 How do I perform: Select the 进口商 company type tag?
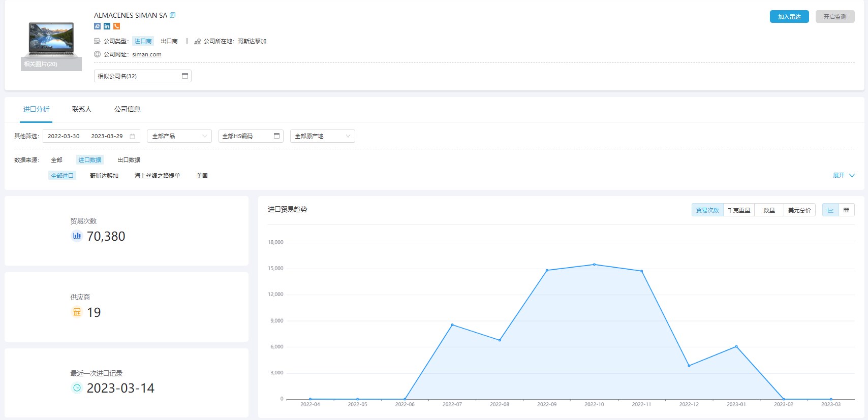(143, 41)
